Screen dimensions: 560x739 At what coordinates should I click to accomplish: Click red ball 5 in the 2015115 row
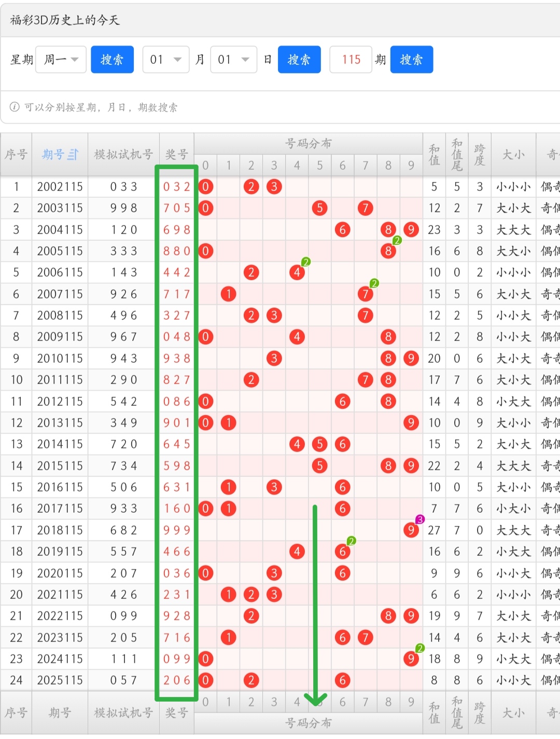(320, 466)
